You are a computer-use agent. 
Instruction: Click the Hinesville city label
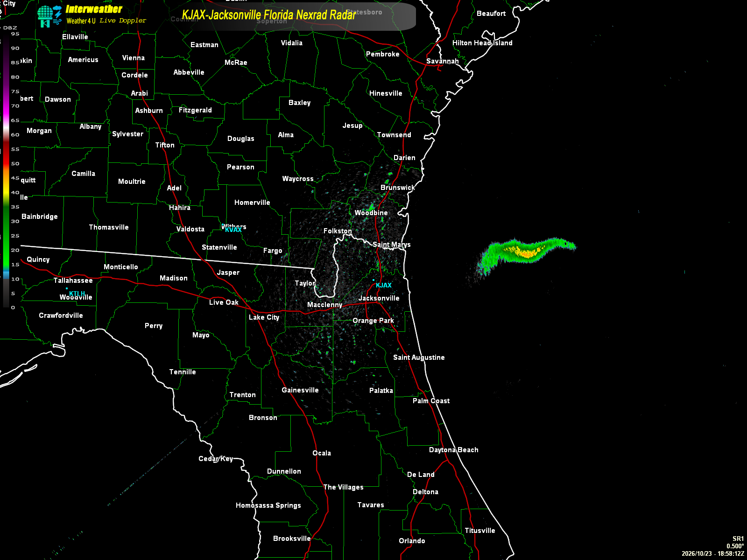[x=386, y=93]
